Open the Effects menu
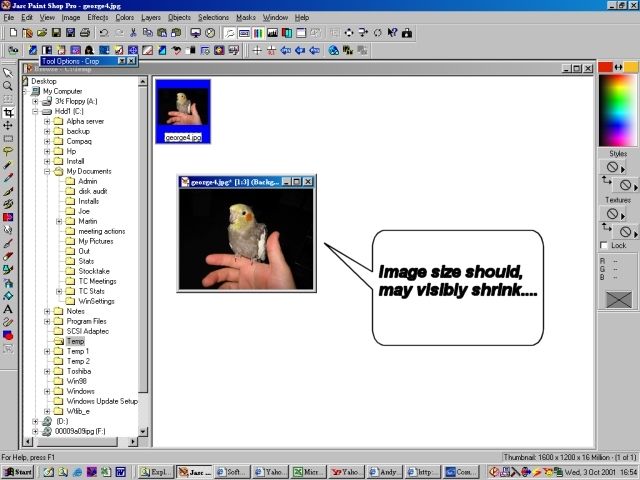Screen dimensions: 640x480 click(x=97, y=17)
